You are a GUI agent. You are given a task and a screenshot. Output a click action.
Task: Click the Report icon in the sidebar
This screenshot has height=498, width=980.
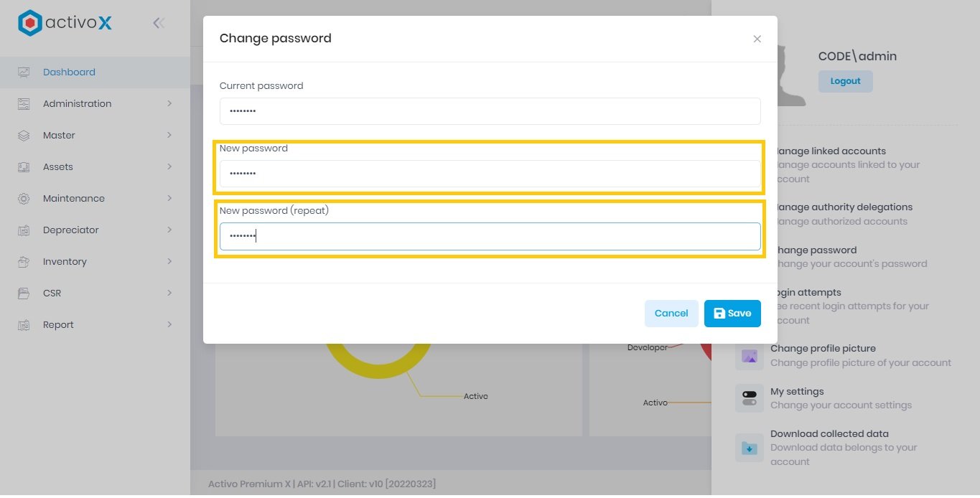tap(24, 324)
